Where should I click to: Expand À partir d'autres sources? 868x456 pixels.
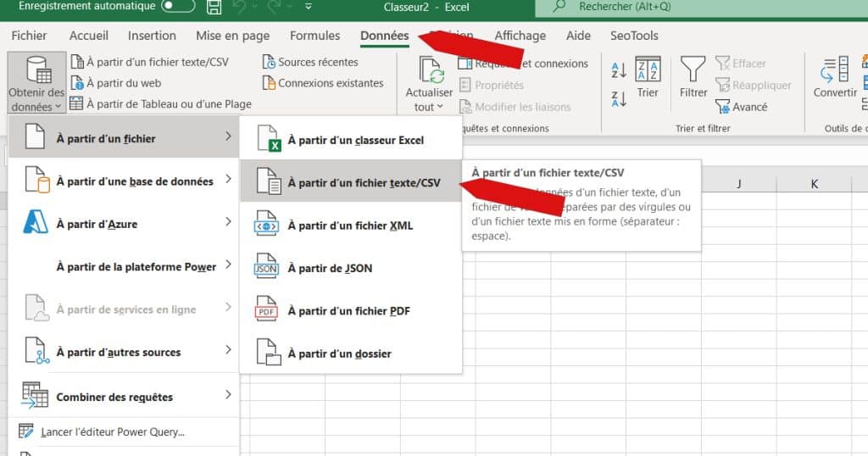point(124,351)
